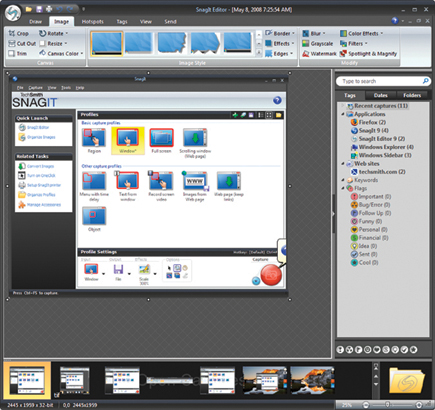Open the Canvas Color dropdown
Image resolution: width=435 pixels, height=410 pixels.
61,53
